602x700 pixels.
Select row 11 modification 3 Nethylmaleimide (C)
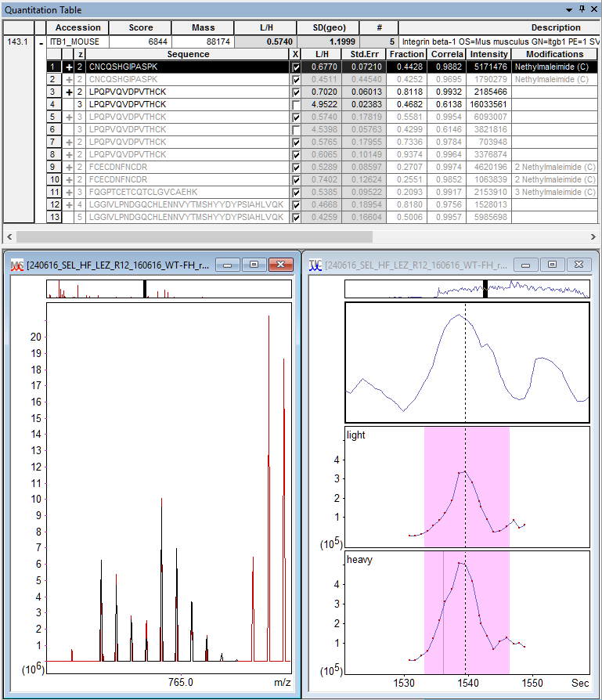point(554,192)
